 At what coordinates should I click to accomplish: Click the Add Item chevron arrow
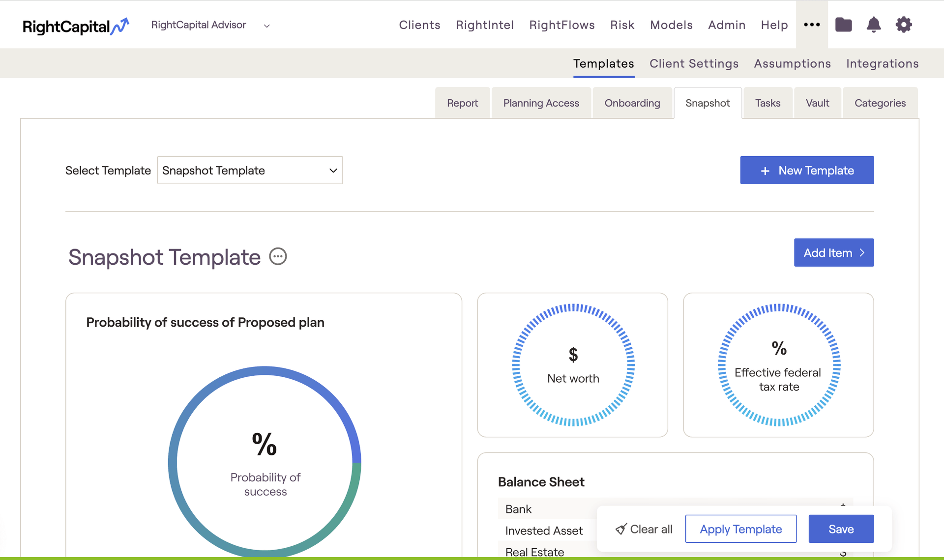tap(862, 252)
